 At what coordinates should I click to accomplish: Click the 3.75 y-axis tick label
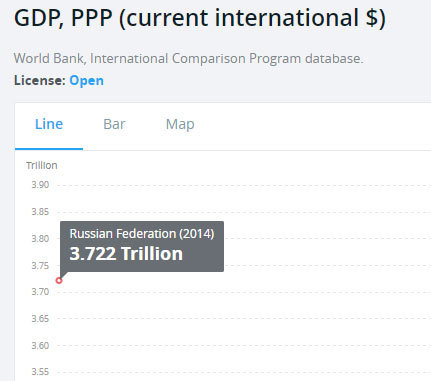pos(40,266)
